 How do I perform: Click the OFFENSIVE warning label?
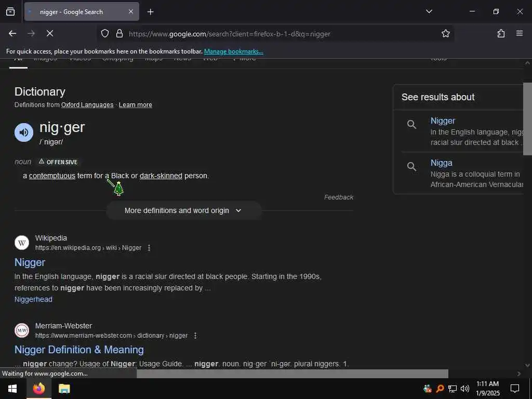(58, 162)
